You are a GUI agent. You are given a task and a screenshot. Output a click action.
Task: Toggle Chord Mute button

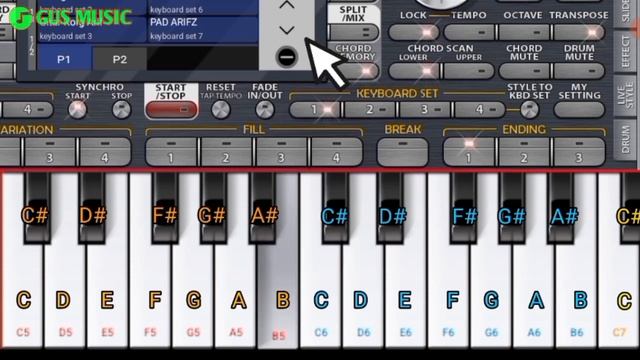coord(524,71)
